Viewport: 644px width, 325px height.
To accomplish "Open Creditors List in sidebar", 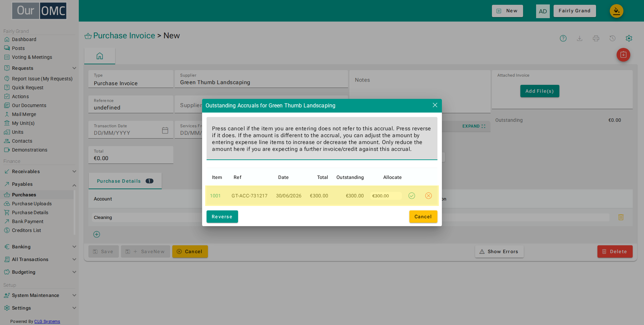I will (26, 230).
